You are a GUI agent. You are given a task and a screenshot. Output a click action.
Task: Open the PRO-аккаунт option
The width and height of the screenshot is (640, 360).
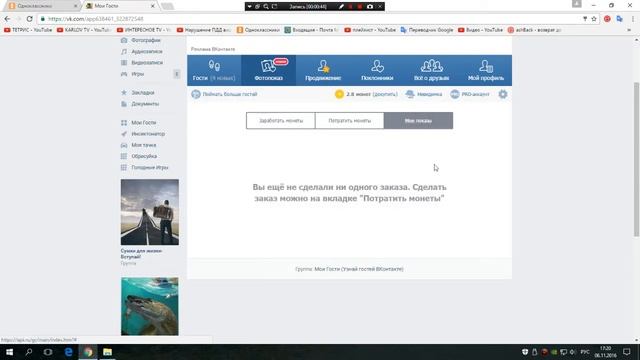click(470, 94)
